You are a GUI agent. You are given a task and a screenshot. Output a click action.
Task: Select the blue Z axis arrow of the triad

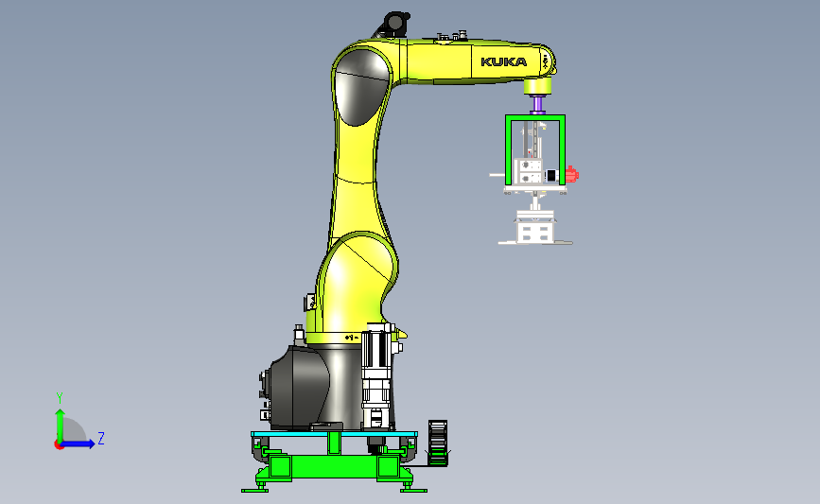click(x=79, y=443)
